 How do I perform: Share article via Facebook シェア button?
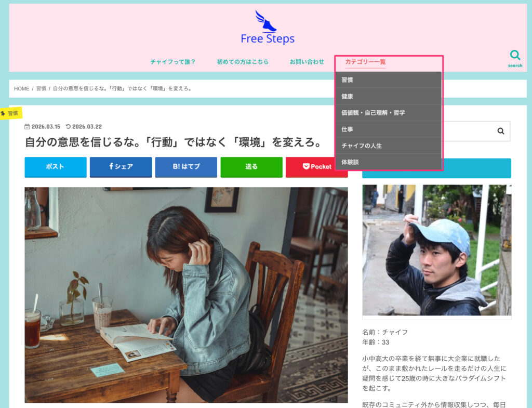(x=121, y=167)
